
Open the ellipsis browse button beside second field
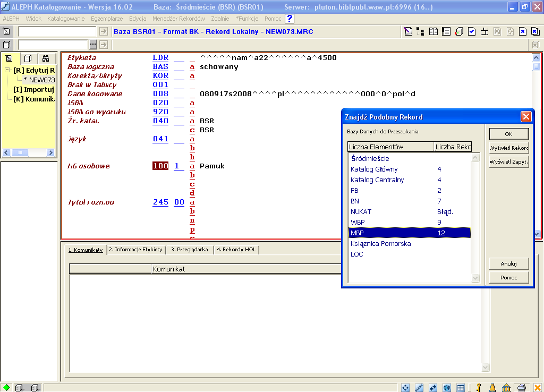point(92,45)
